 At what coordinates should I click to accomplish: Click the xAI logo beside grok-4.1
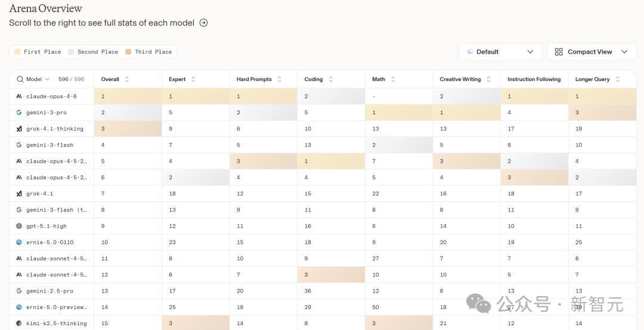point(19,194)
